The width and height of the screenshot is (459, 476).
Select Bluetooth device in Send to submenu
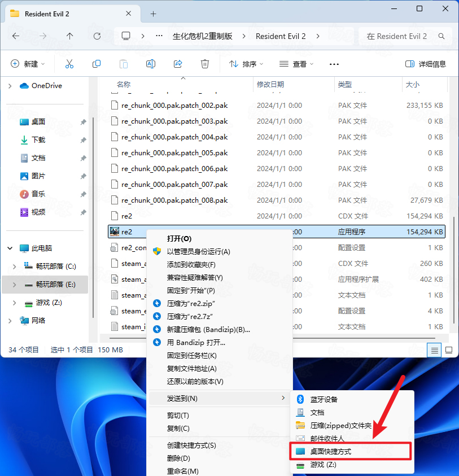pos(352,399)
